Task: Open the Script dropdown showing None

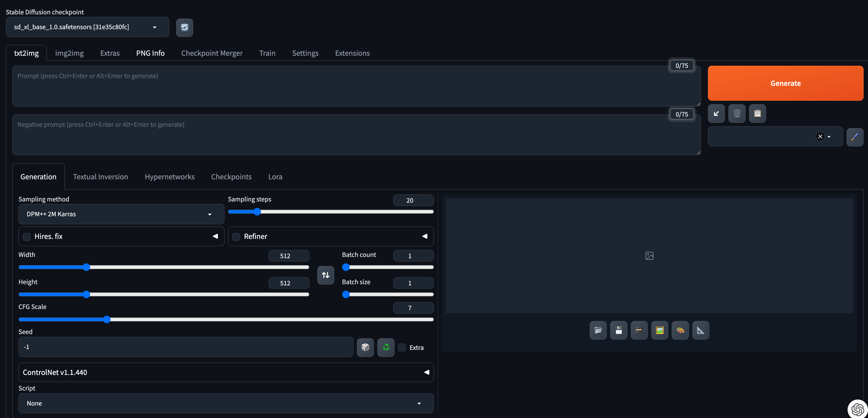Action: click(x=226, y=403)
